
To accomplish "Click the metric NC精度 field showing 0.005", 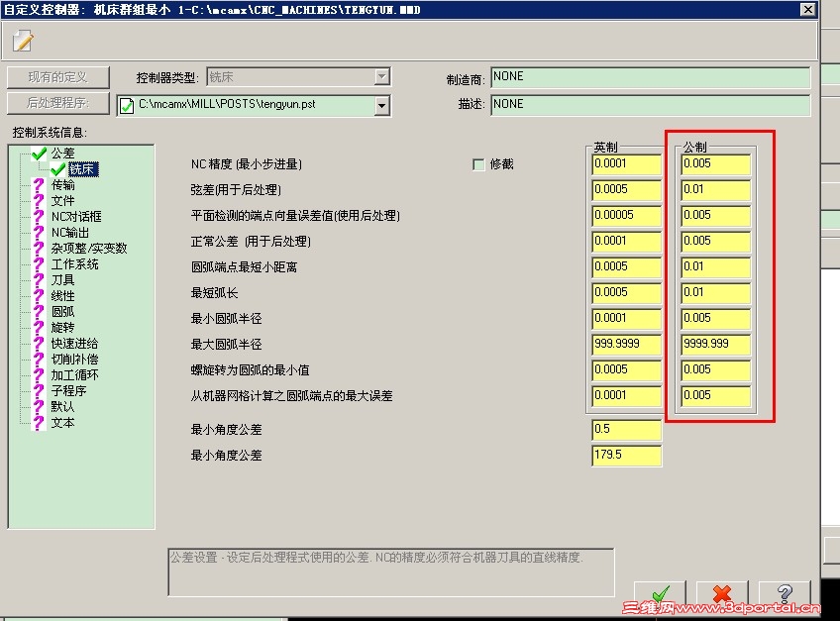I will pos(717,162).
